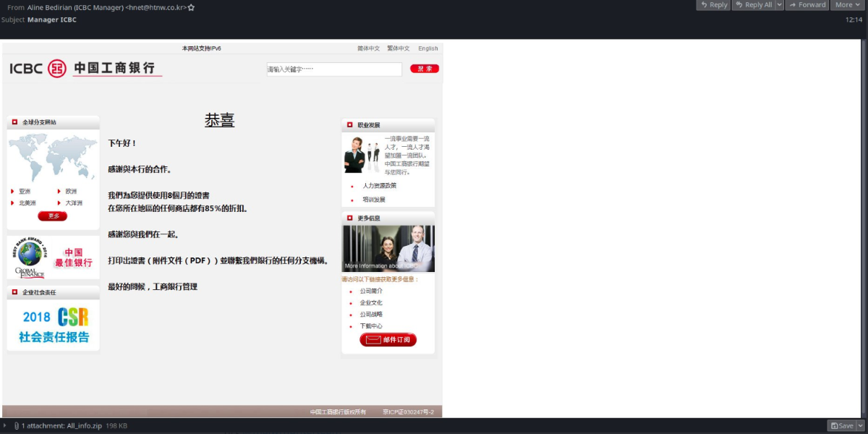The image size is (868, 434).
Task: Forward this message
Action: (807, 5)
